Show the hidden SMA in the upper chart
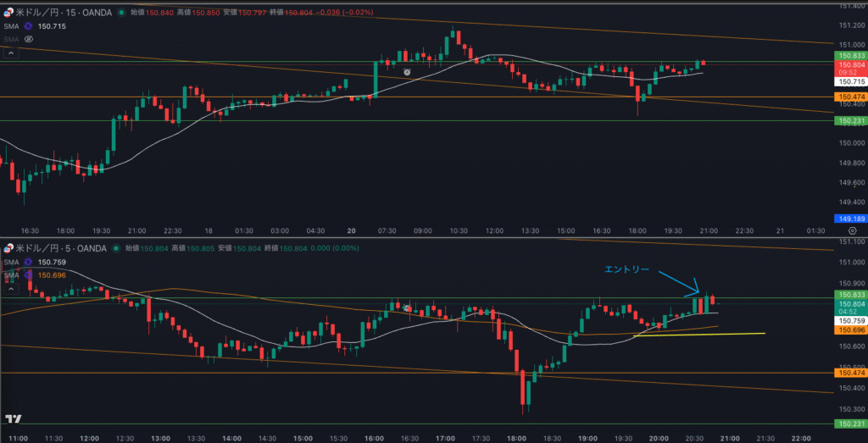868x443 pixels. pos(28,39)
